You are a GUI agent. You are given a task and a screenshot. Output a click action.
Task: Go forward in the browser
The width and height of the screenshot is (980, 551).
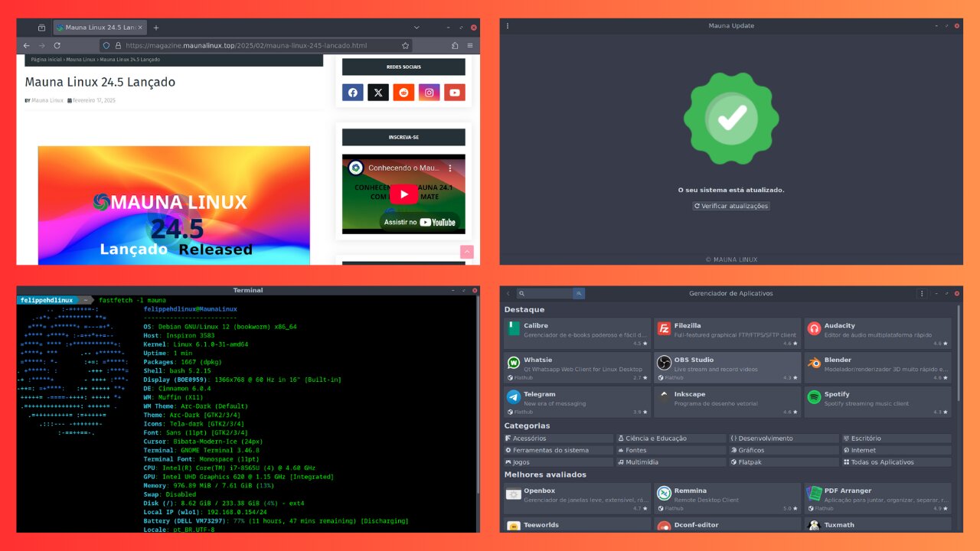point(41,46)
